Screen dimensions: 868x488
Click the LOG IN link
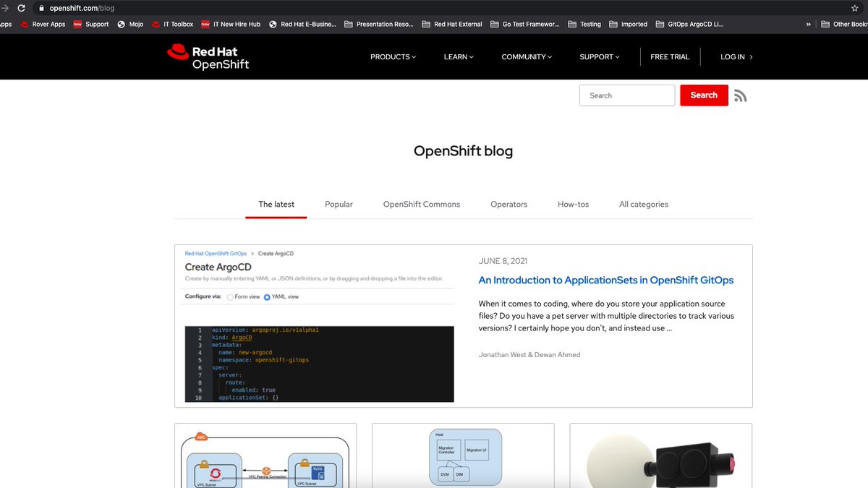736,56
